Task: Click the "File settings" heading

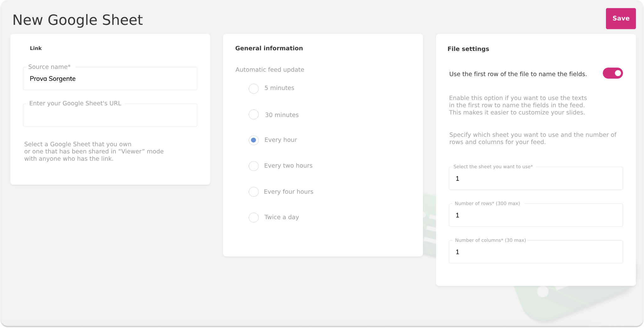Action: click(468, 49)
